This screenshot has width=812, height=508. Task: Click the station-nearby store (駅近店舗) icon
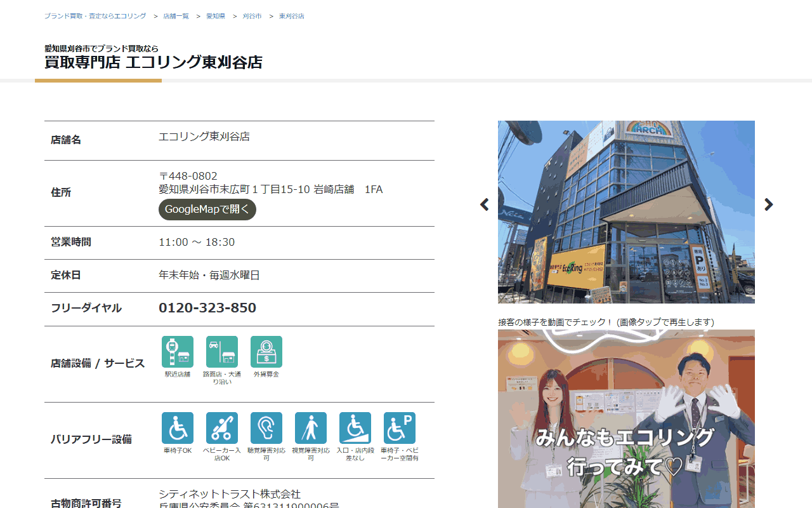coord(178,352)
